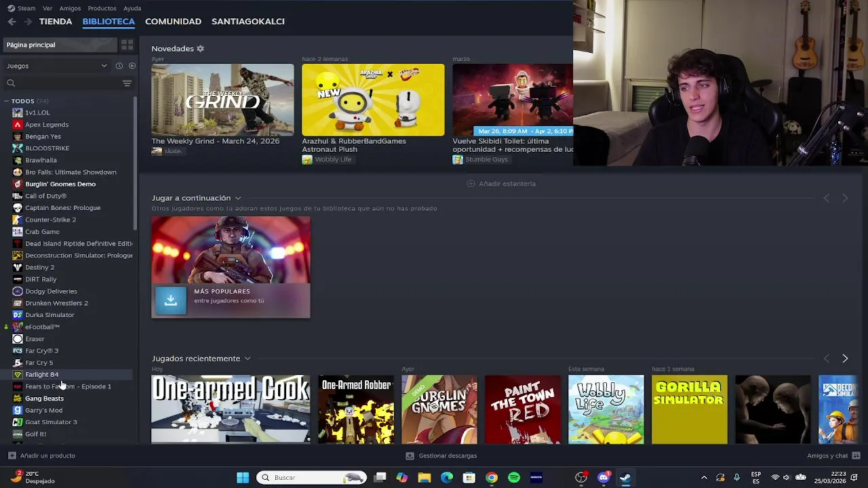This screenshot has width=868, height=488.
Task: Select Goat Simulator 3 in the list
Action: coord(51,422)
